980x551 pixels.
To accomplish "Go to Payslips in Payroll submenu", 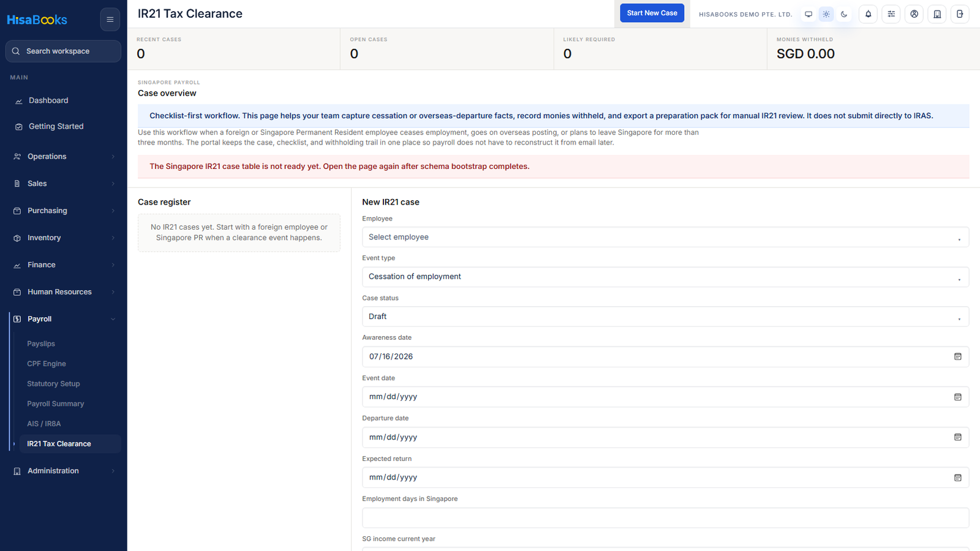I will [x=41, y=344].
